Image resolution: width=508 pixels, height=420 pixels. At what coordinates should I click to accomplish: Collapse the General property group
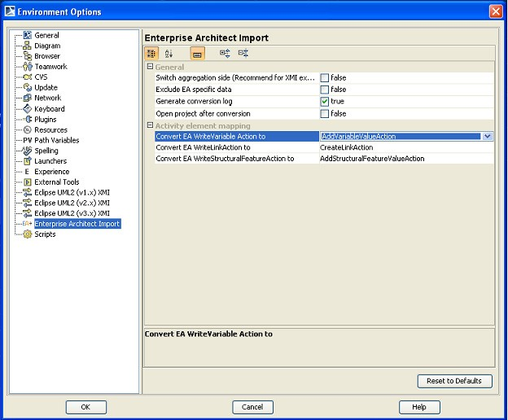pyautogui.click(x=150, y=66)
